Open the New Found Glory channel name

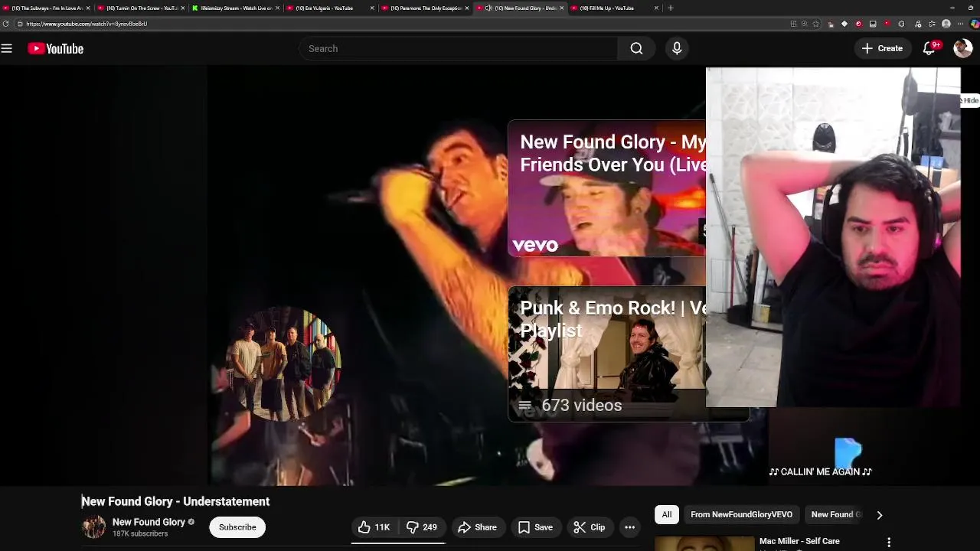tap(149, 522)
